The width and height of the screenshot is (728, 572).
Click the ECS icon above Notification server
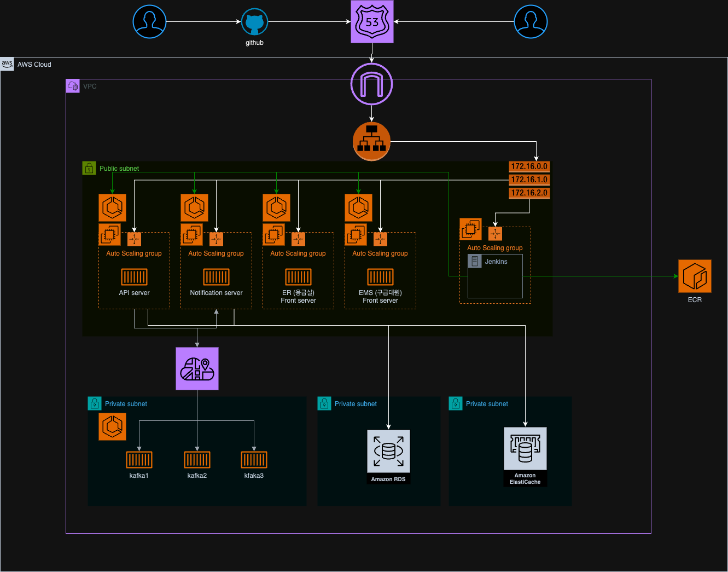(194, 207)
